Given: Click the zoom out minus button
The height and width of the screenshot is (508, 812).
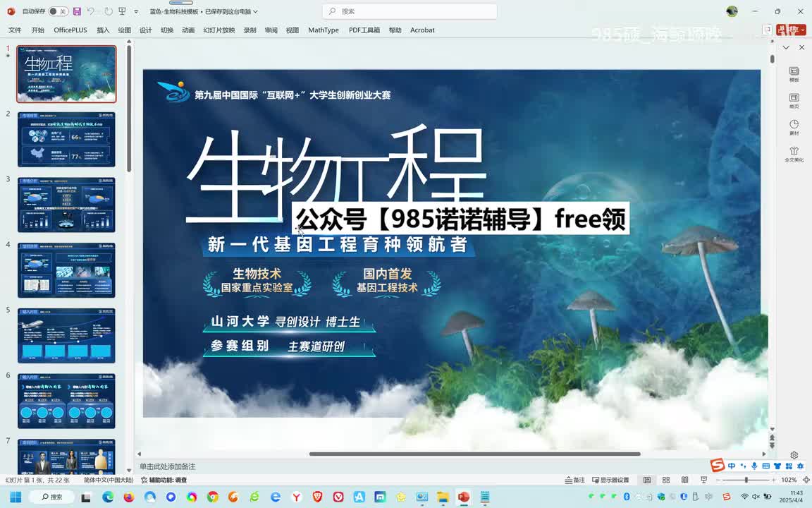Looking at the screenshot, I should [718, 480].
